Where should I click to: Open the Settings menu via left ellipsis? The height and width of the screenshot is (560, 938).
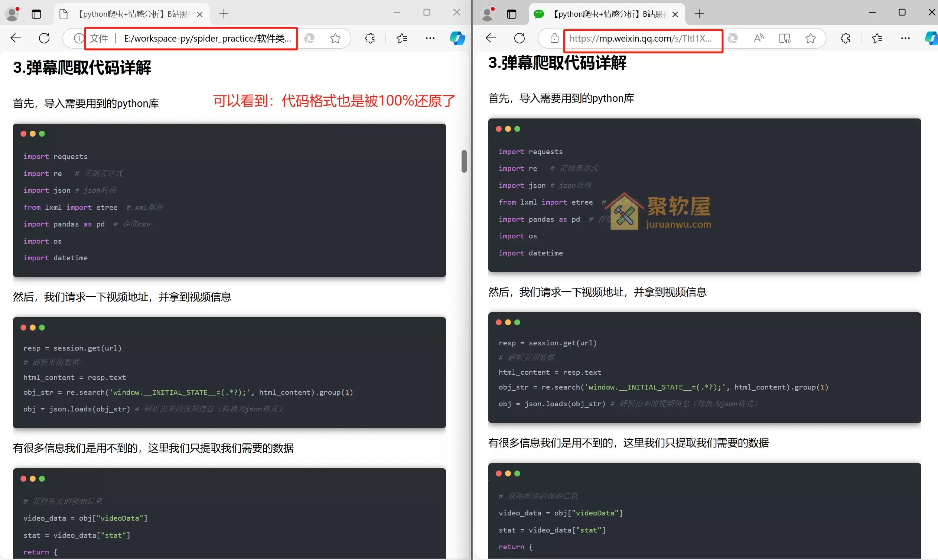(x=430, y=38)
